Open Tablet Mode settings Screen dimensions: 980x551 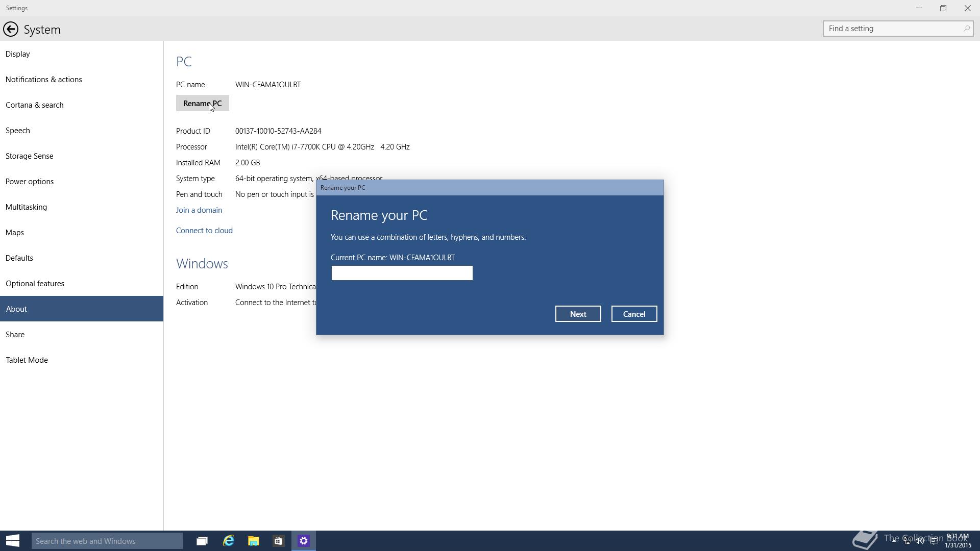82,360
